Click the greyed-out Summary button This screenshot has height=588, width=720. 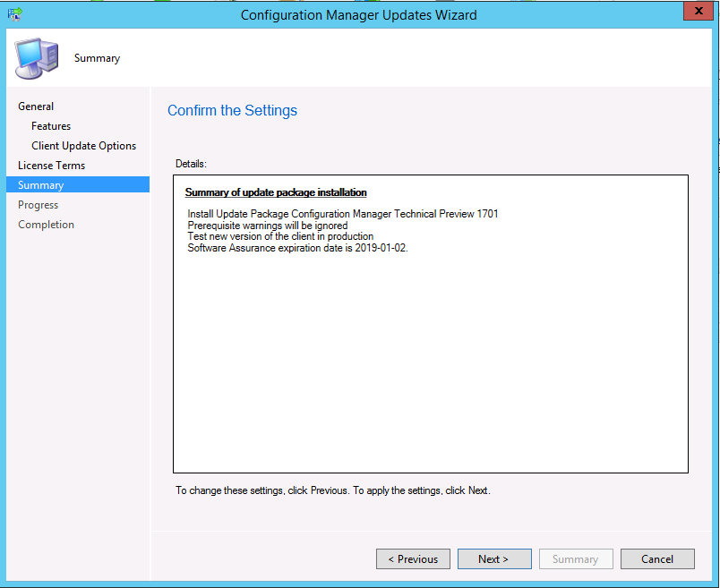576,559
